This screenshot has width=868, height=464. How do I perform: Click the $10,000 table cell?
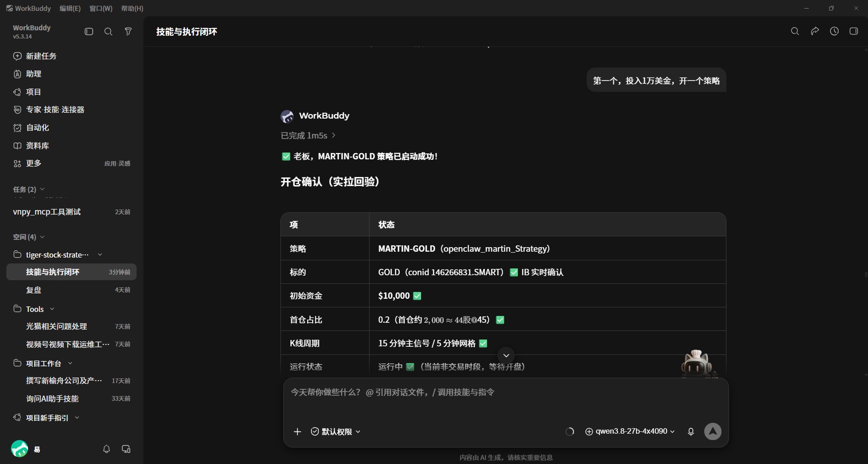point(547,296)
